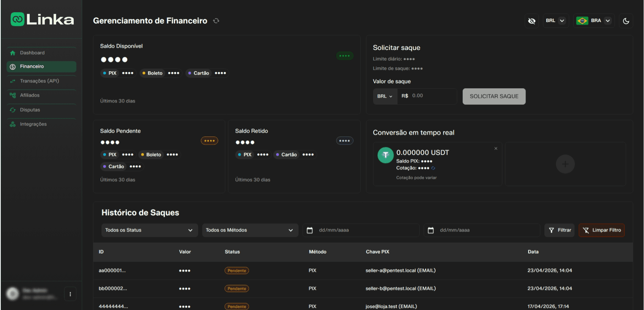Open Disputas in the sidebar
The height and width of the screenshot is (310, 644).
(41, 110)
